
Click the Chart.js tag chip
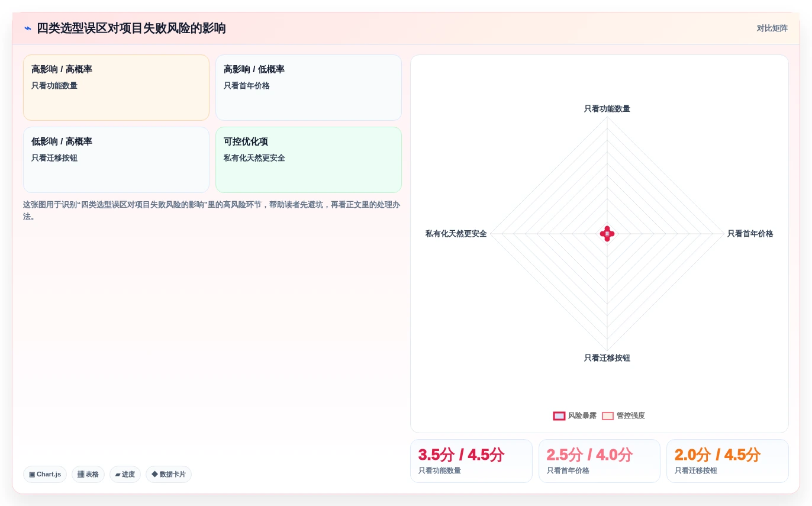[x=45, y=475]
